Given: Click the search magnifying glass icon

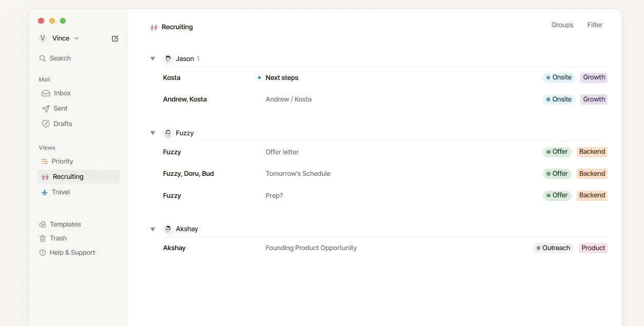Looking at the screenshot, I should (43, 58).
